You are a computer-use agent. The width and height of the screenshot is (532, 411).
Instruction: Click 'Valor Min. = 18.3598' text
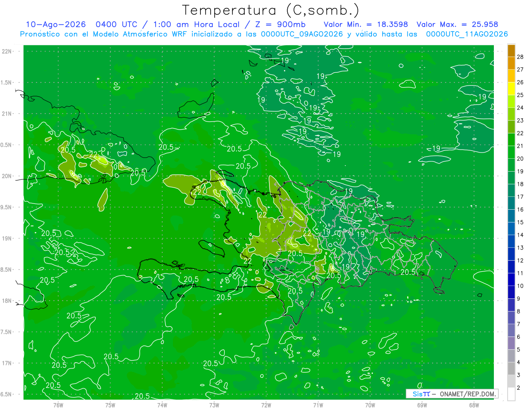366,24
